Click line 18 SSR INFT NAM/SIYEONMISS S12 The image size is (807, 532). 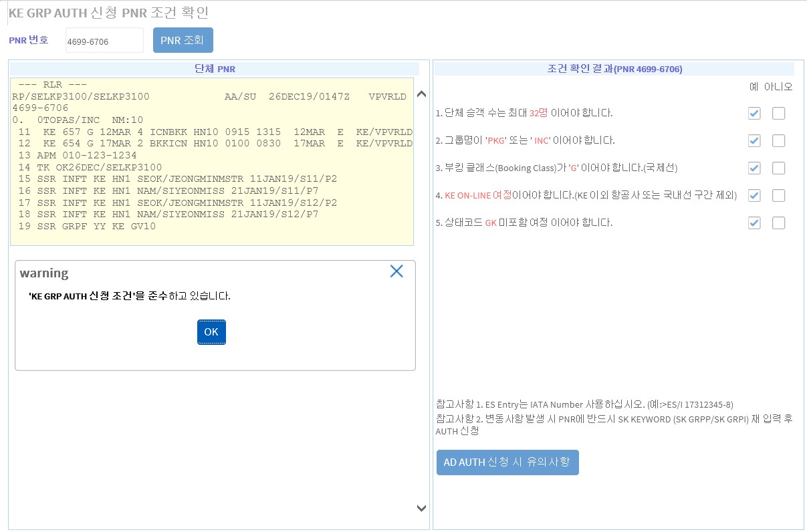(x=168, y=214)
